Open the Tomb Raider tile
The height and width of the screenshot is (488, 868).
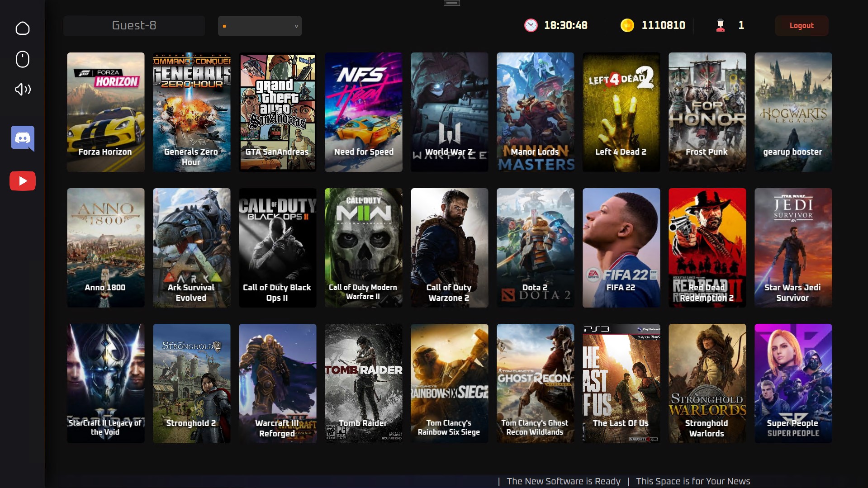tap(364, 384)
